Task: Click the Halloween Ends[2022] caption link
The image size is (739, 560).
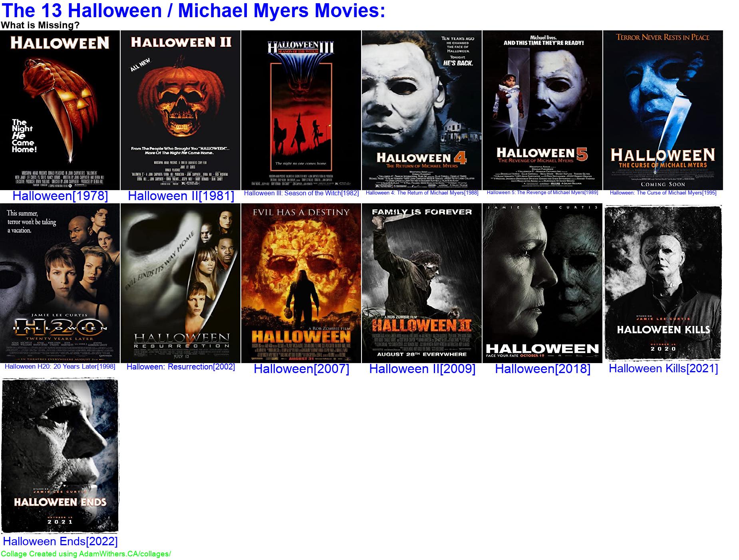Action: coord(60,541)
